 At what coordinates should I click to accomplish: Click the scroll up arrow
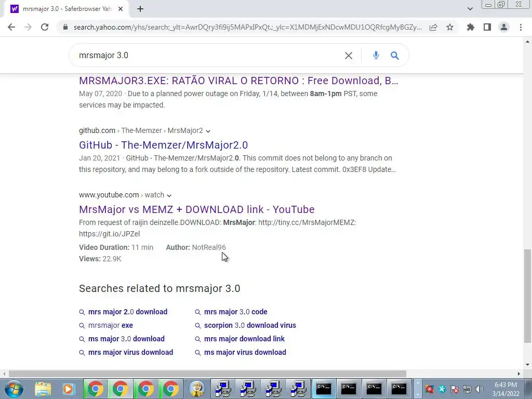[x=527, y=42]
